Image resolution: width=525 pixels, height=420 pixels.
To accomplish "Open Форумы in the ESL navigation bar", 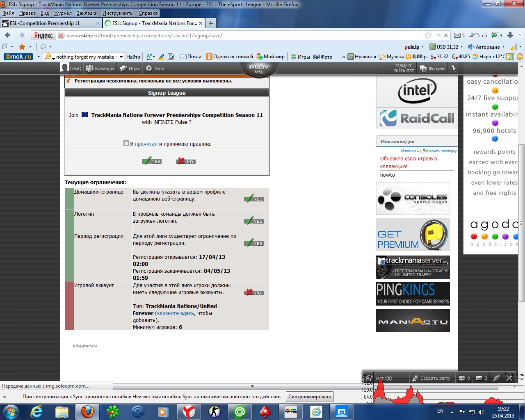I will [x=433, y=68].
